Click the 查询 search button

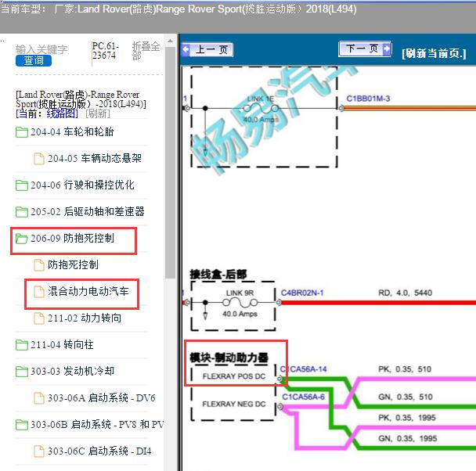pyautogui.click(x=34, y=60)
